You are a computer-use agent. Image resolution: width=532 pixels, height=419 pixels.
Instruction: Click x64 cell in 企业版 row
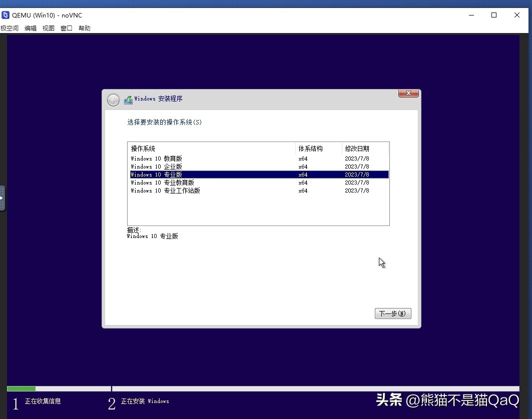303,166
